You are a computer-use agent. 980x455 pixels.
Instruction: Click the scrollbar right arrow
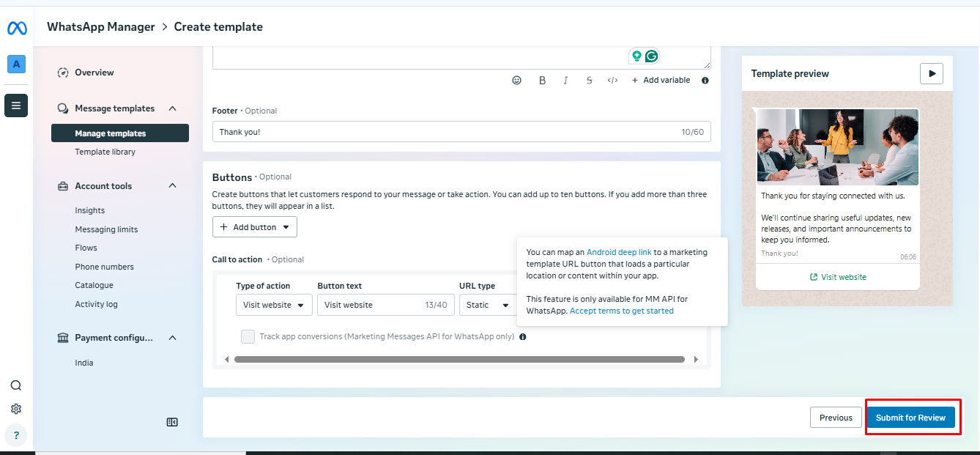(696, 360)
